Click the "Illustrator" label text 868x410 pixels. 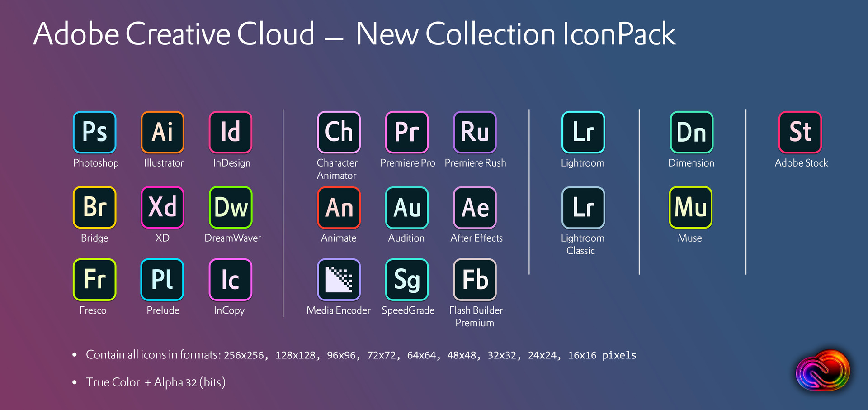[164, 163]
